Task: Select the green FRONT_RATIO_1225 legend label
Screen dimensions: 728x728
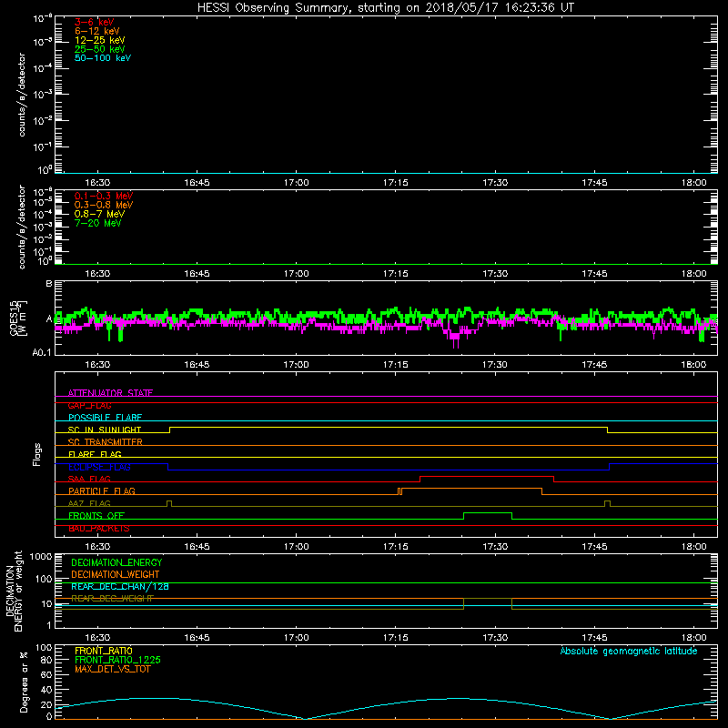Action: (117, 660)
